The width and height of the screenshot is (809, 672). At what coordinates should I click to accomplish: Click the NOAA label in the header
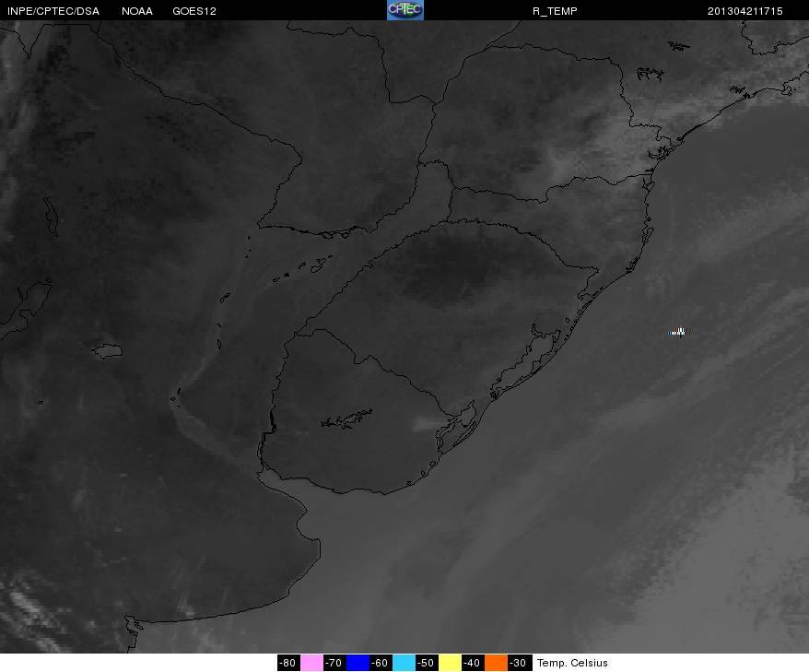(x=137, y=11)
